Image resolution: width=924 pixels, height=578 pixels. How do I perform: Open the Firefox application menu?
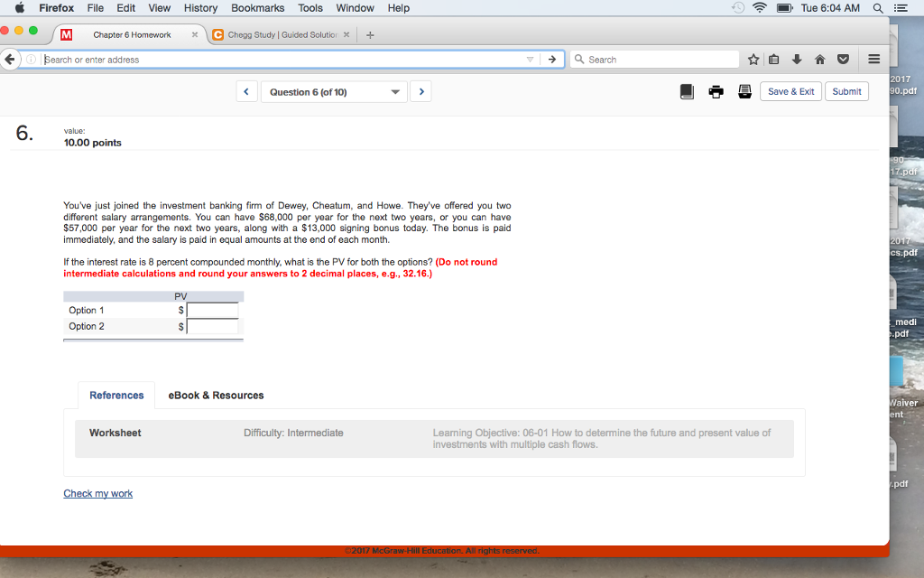[x=57, y=7]
